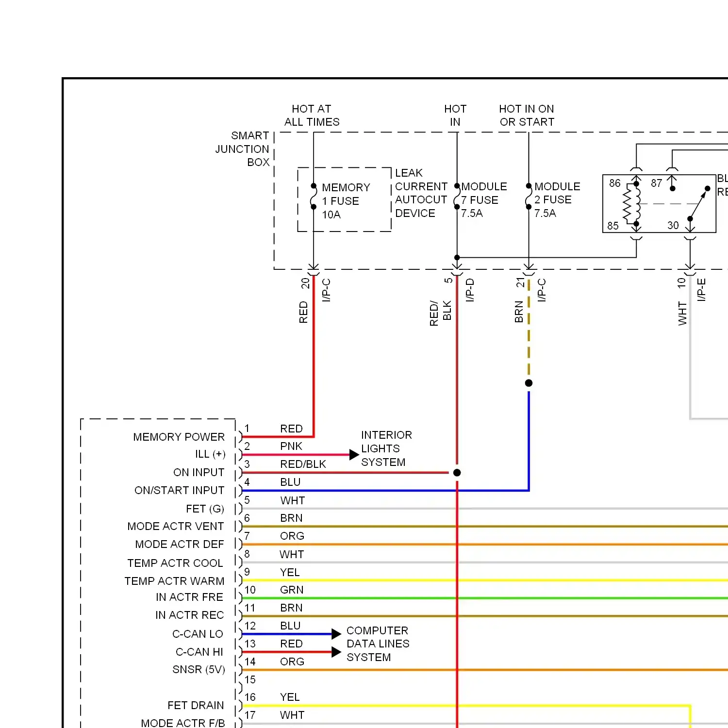This screenshot has height=728, width=728.
Task: Select the ON INPUT terminal label
Action: click(x=199, y=472)
